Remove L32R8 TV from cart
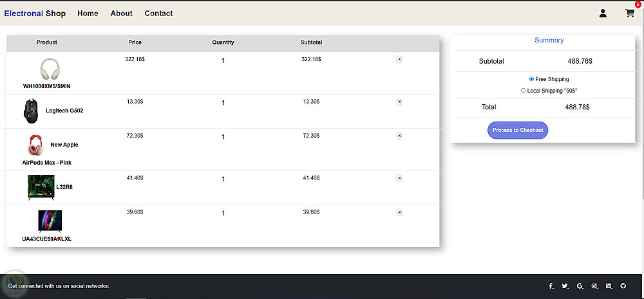644x299 pixels. (399, 178)
